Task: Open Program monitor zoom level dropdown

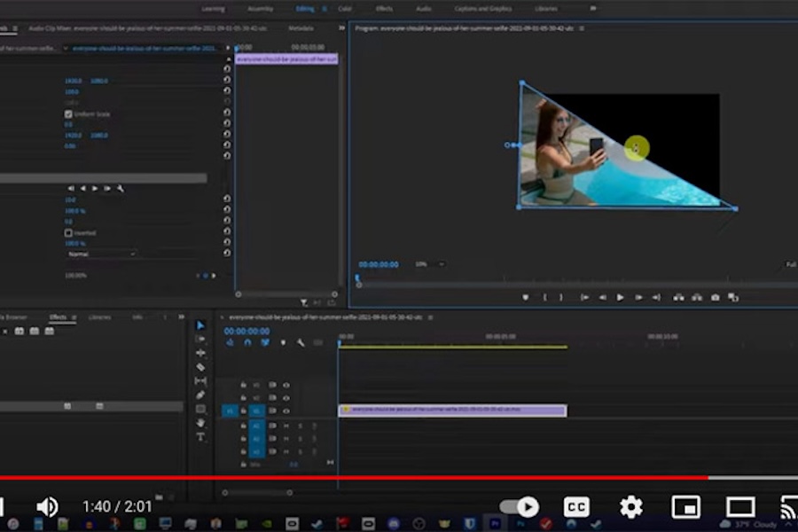Action: click(430, 264)
